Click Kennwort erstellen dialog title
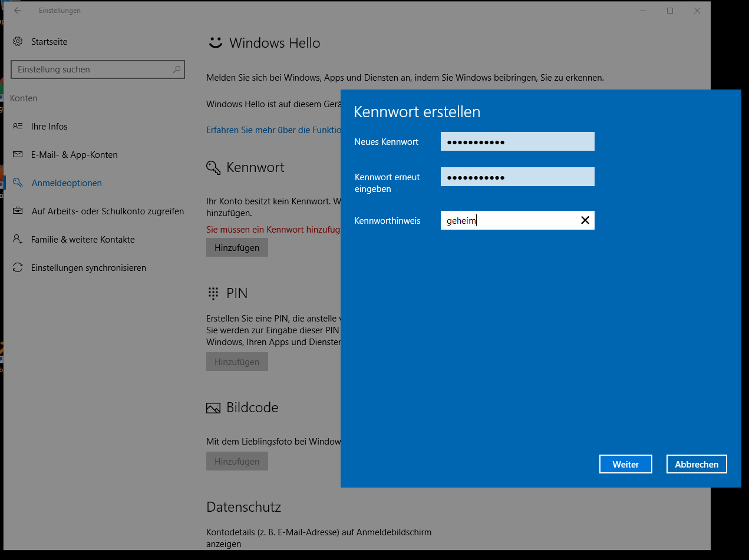This screenshot has width=749, height=560. pyautogui.click(x=417, y=112)
